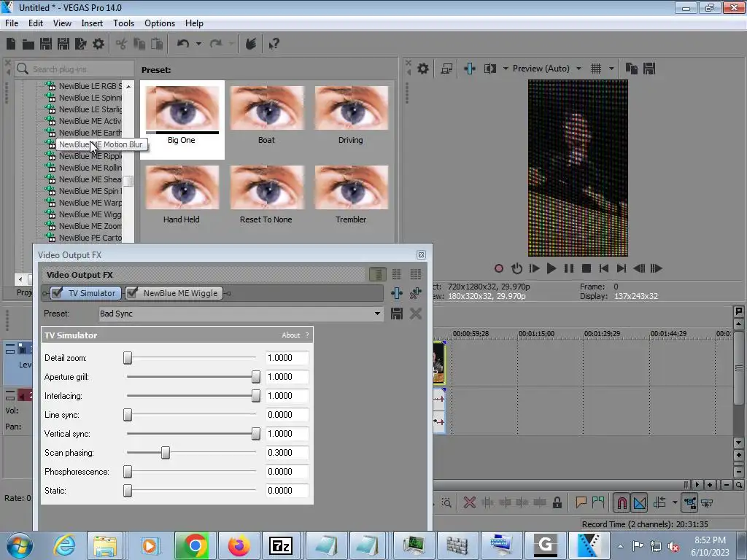Open Firefox from the taskbar
This screenshot has width=747, height=560.
tap(239, 545)
